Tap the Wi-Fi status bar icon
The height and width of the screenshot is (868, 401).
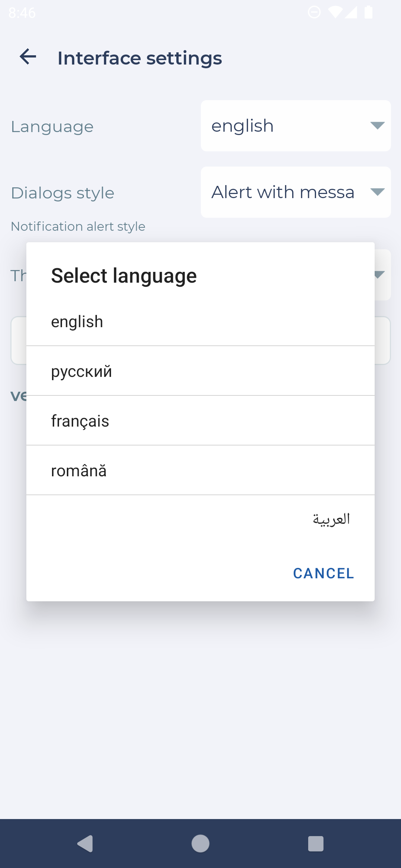coord(335,12)
